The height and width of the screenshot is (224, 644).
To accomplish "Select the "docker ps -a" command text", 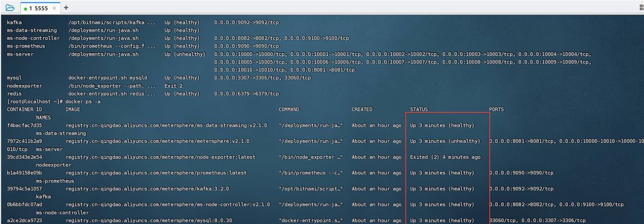I will click(x=82, y=101).
